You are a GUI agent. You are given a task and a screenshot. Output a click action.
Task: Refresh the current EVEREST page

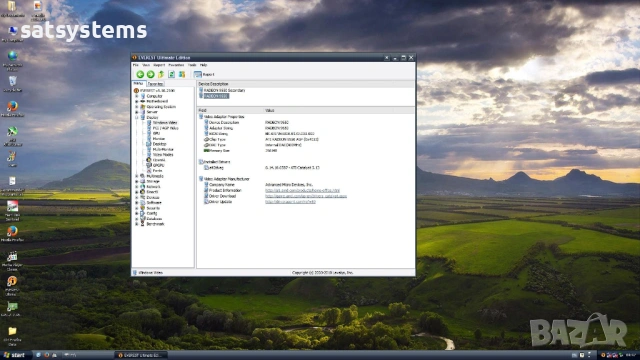pyautogui.click(x=171, y=74)
